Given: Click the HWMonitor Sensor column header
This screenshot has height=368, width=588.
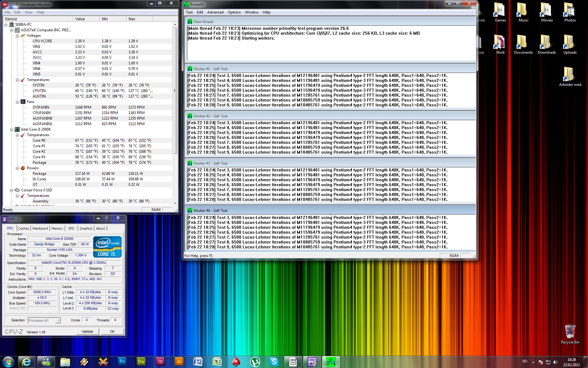Looking at the screenshot, I should point(38,19).
